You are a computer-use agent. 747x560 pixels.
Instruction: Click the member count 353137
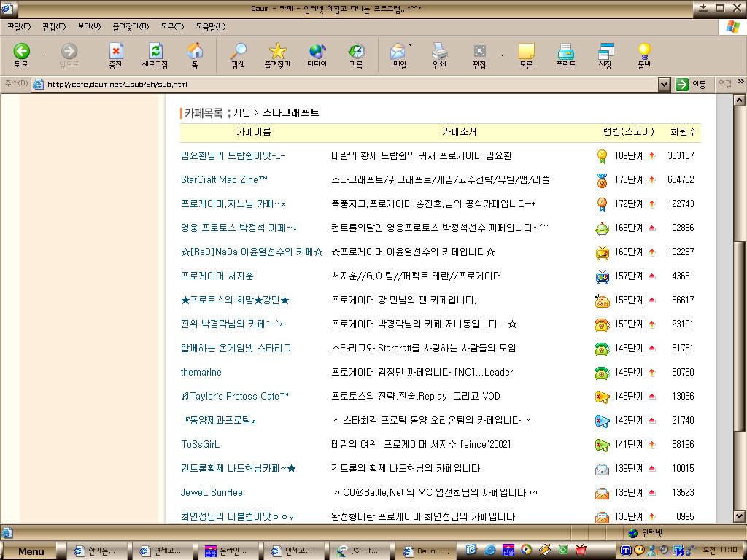tap(681, 156)
